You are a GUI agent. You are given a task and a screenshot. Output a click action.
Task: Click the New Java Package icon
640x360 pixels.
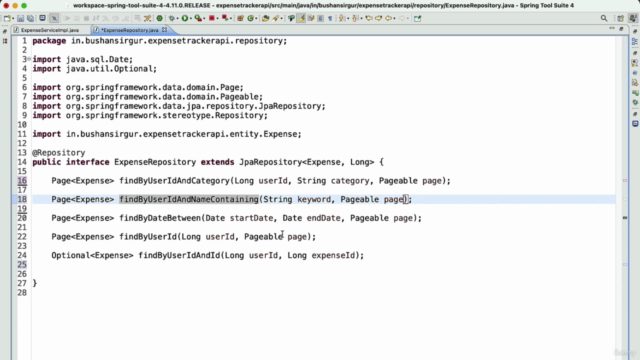[240, 18]
